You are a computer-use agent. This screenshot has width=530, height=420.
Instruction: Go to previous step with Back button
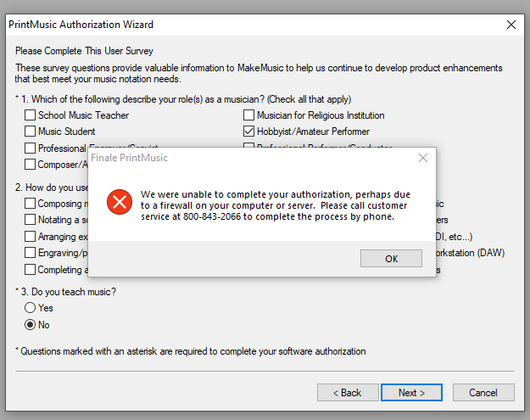coord(348,393)
